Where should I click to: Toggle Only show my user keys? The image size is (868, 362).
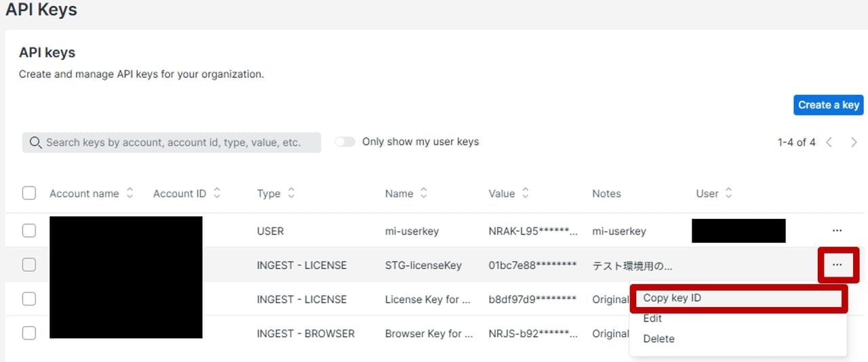tap(345, 142)
